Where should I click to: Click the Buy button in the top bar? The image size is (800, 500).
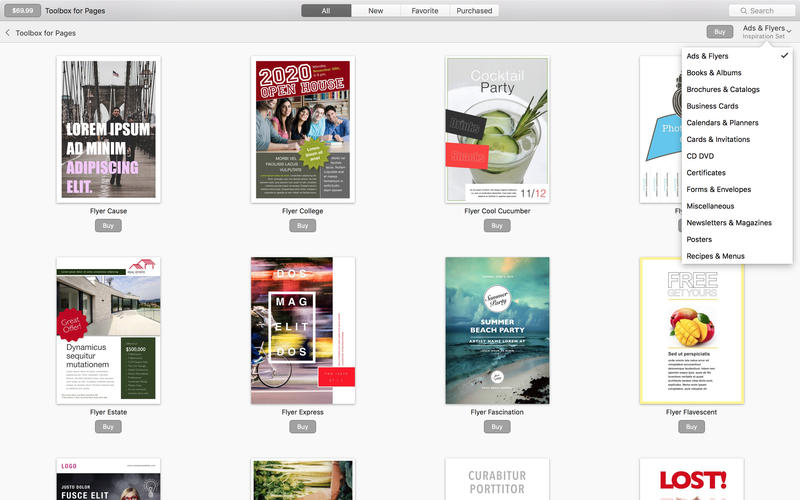click(719, 32)
